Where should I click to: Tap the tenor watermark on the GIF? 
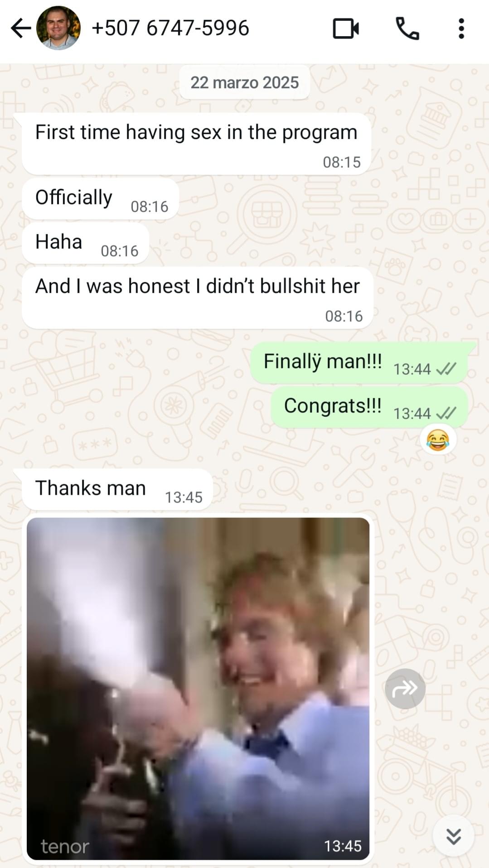[65, 846]
